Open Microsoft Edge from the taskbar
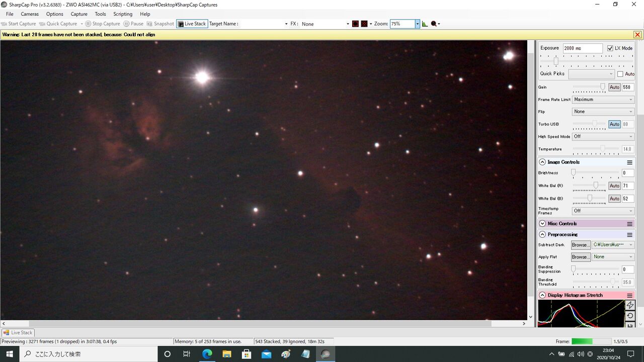 pyautogui.click(x=207, y=354)
